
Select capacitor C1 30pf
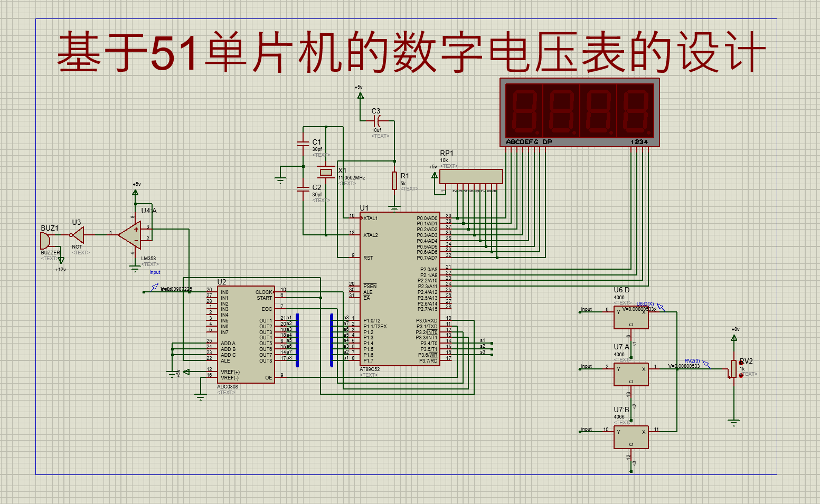[303, 142]
